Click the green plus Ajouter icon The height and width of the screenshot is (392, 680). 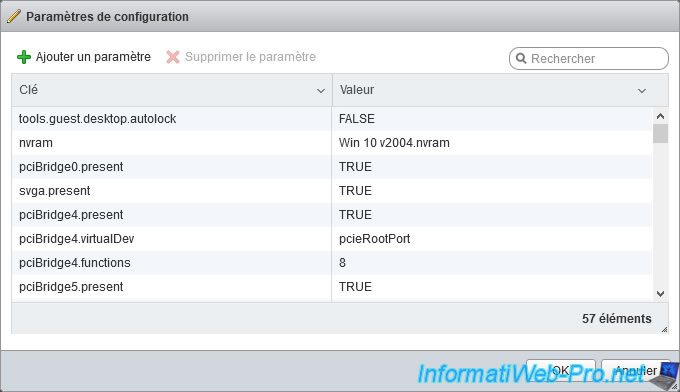(x=24, y=57)
